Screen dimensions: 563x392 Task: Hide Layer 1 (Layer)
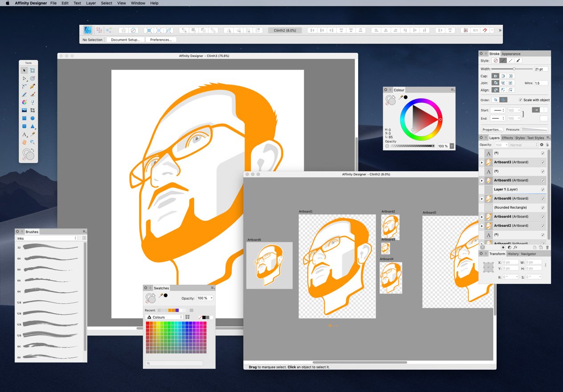[543, 190]
